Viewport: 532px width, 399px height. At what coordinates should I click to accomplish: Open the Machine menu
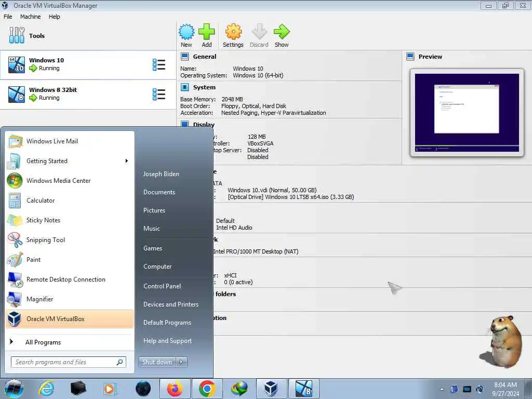pyautogui.click(x=30, y=17)
